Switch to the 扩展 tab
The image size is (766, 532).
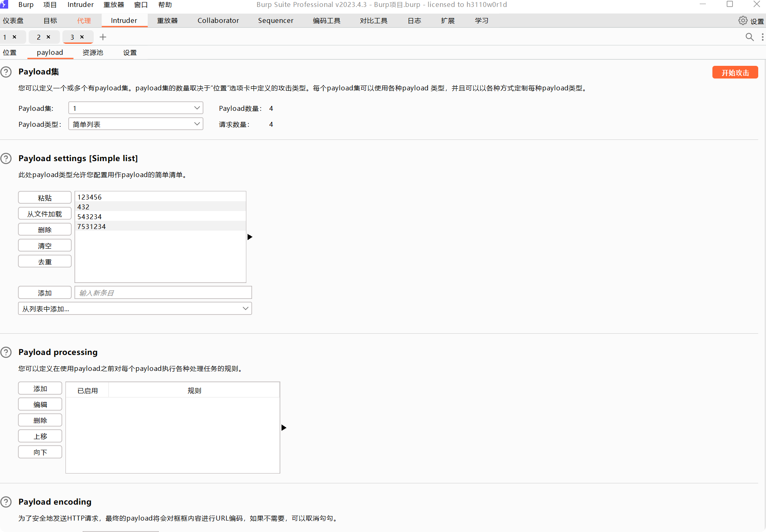tap(448, 20)
